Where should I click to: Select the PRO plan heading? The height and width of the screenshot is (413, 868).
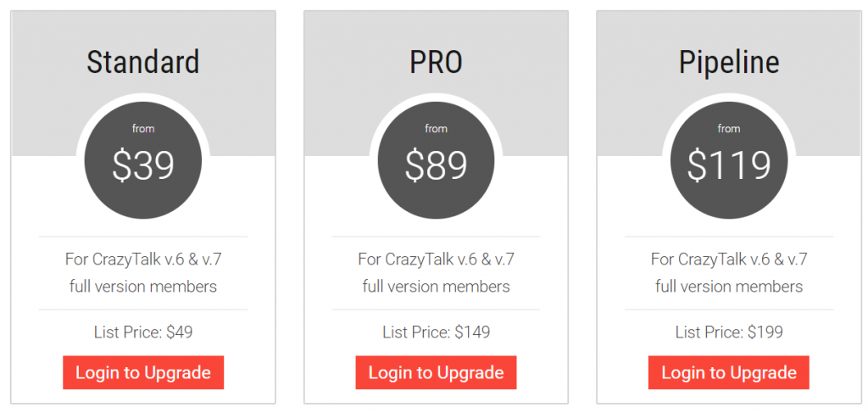(436, 62)
